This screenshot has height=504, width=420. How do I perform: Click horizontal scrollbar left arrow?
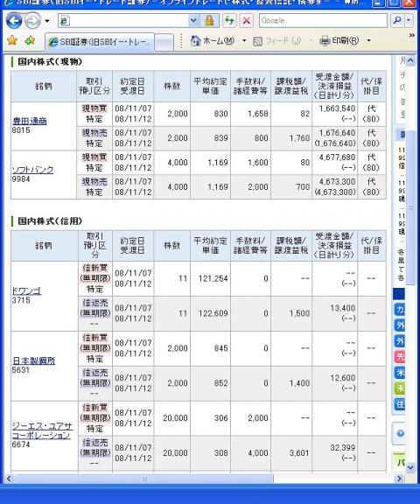click(x=10, y=479)
